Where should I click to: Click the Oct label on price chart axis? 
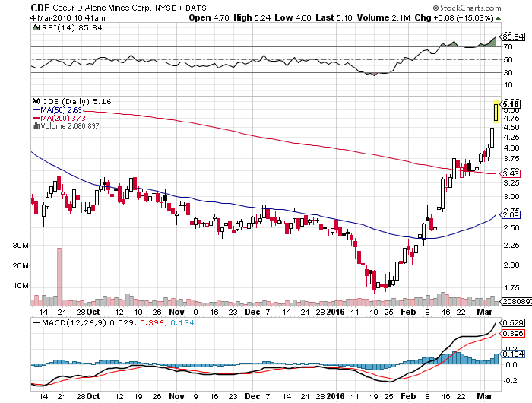click(93, 312)
